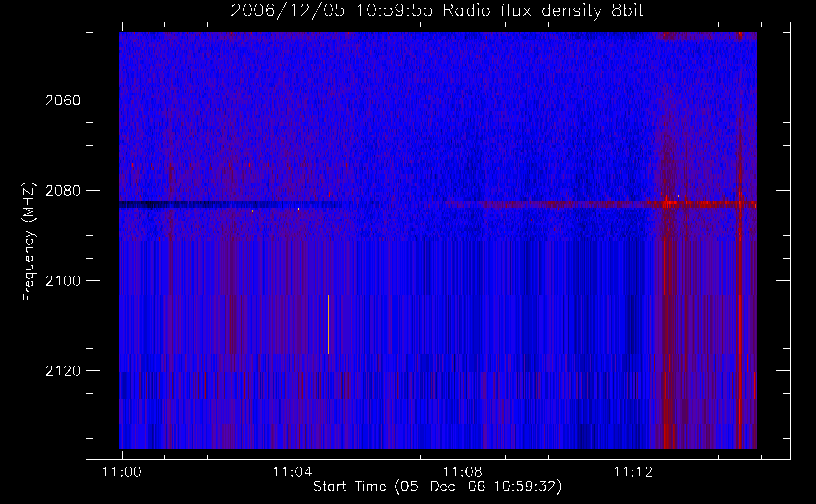Select the 2120 frequency tick label
Image resolution: width=816 pixels, height=504 pixels.
coord(63,371)
